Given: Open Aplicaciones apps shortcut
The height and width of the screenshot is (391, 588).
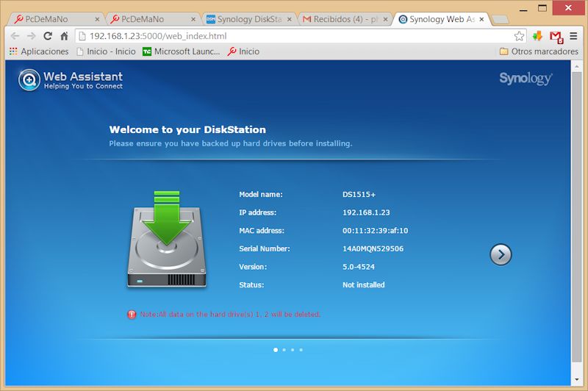Looking at the screenshot, I should 39,51.
